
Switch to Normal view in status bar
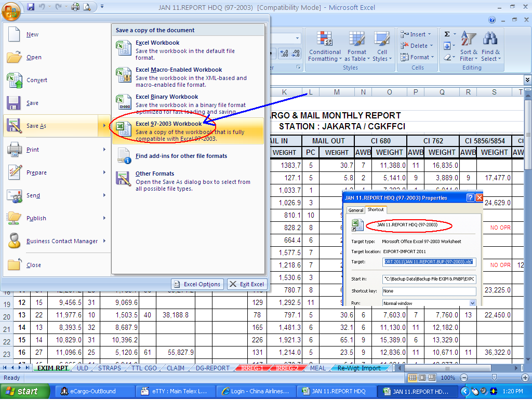click(x=412, y=378)
